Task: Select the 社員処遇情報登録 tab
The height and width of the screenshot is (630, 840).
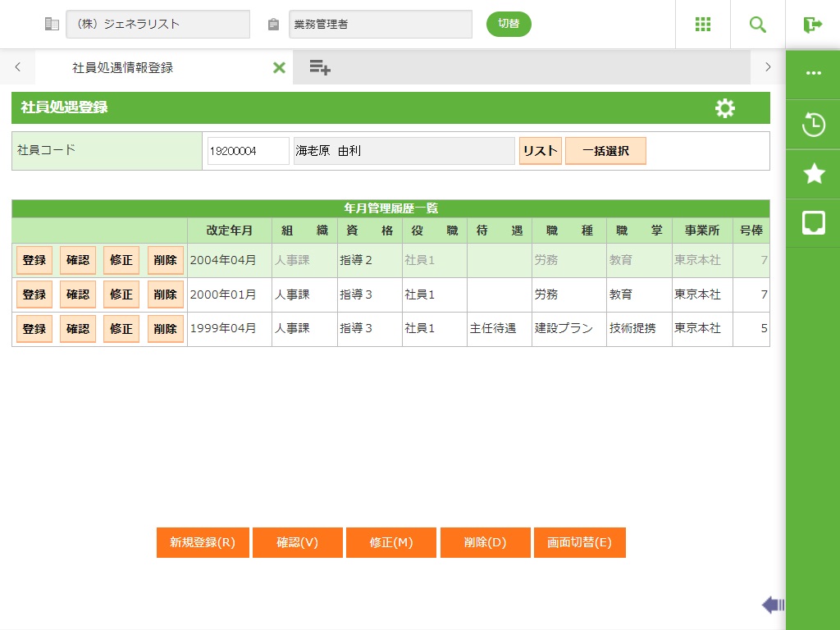Action: tap(123, 68)
